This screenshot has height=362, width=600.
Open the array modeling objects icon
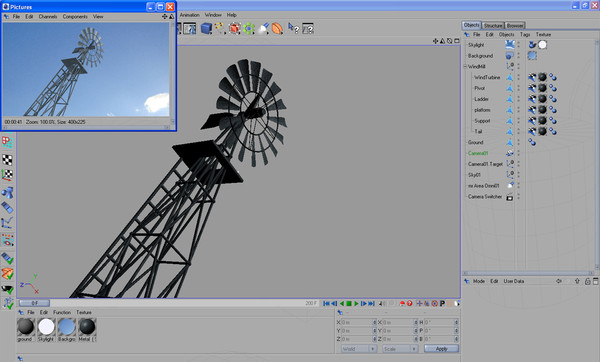tap(249, 28)
